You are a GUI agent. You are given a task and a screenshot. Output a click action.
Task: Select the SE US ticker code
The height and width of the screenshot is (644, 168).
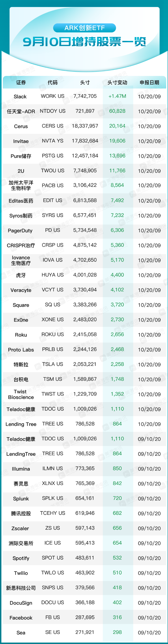tap(53, 632)
